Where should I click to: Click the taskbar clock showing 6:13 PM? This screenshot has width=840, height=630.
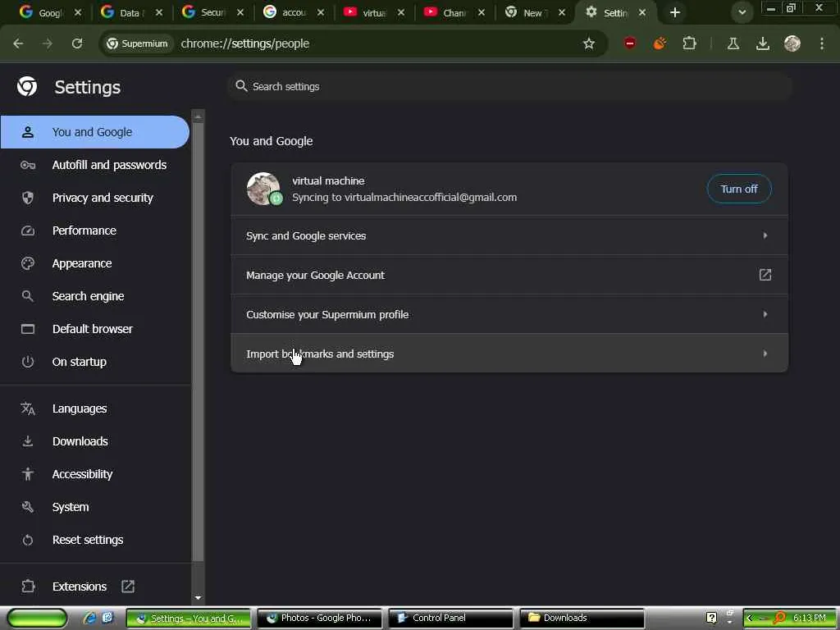pos(810,618)
